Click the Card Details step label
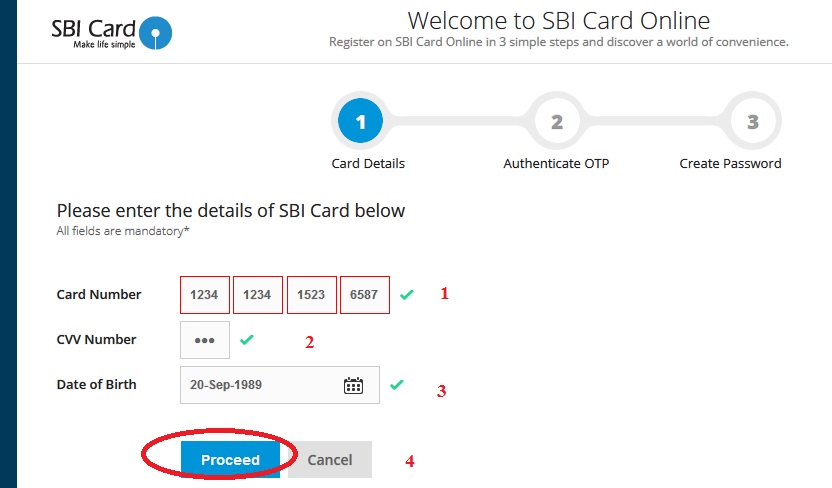Viewport: 832px width, 488px height. click(x=368, y=164)
